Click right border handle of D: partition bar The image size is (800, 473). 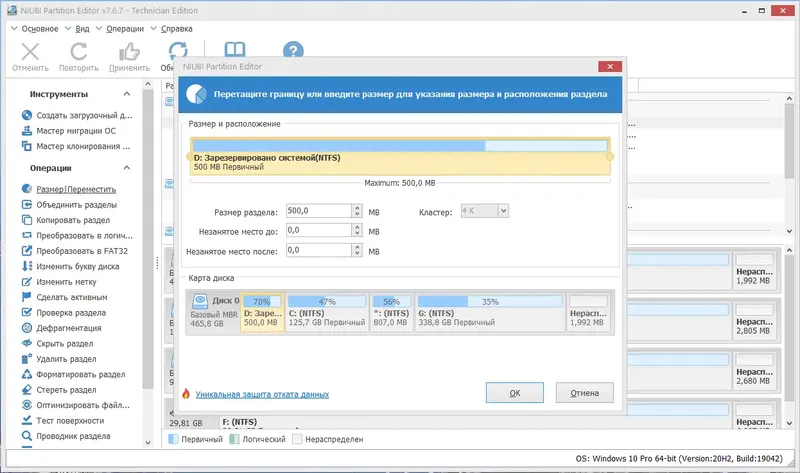pyautogui.click(x=610, y=157)
